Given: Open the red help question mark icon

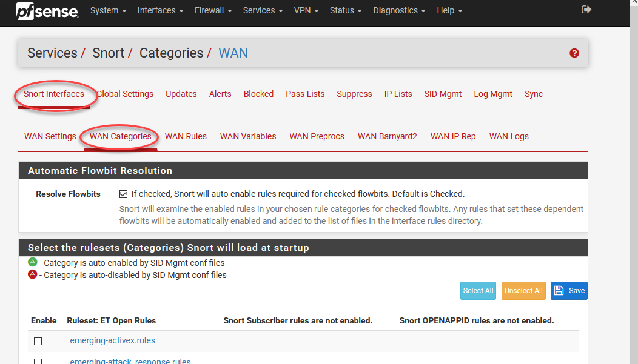Looking at the screenshot, I should 574,53.
